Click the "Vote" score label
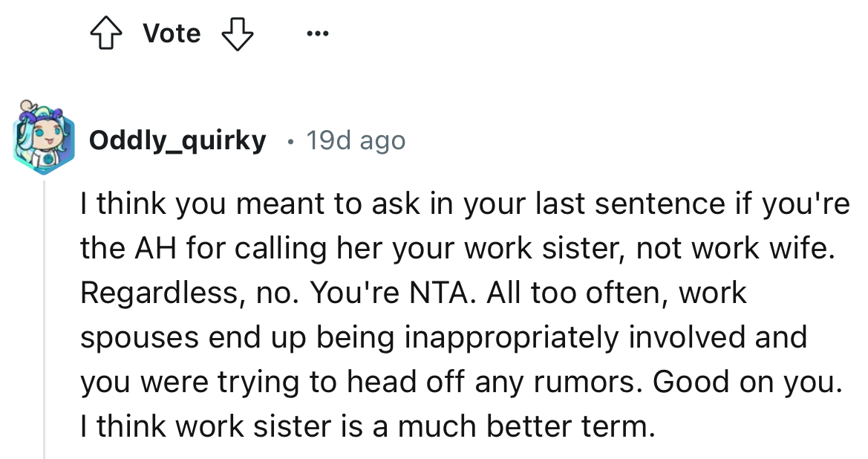This screenshot has height=459, width=868. [172, 33]
